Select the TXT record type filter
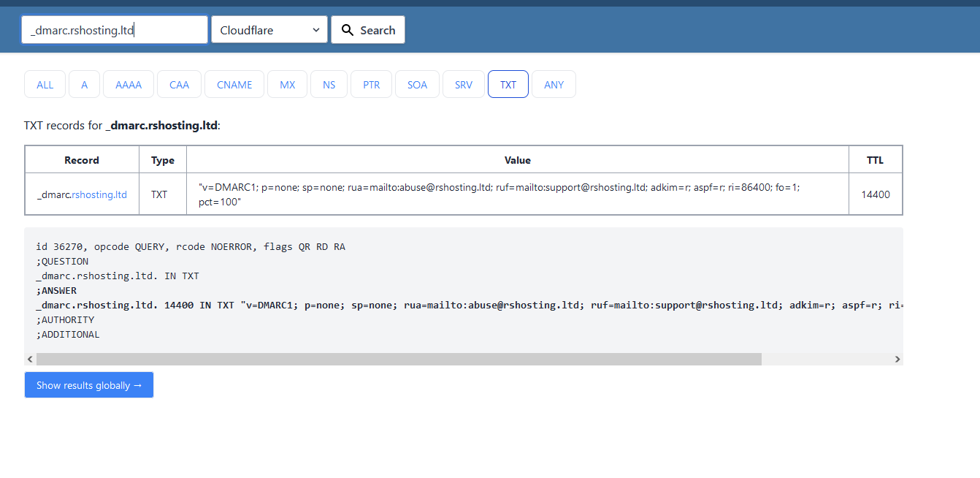 [508, 84]
